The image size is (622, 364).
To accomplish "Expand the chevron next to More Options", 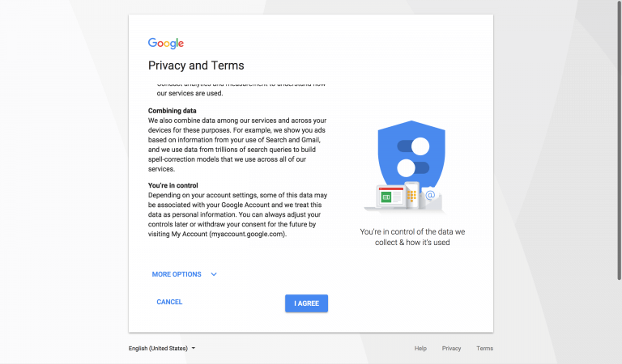I will pos(214,274).
